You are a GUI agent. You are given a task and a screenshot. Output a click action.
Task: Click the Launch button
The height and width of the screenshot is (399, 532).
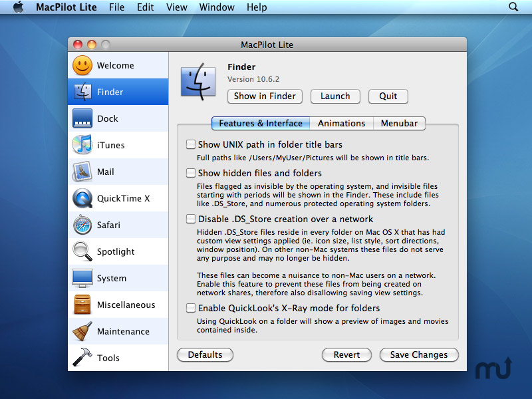coord(335,96)
